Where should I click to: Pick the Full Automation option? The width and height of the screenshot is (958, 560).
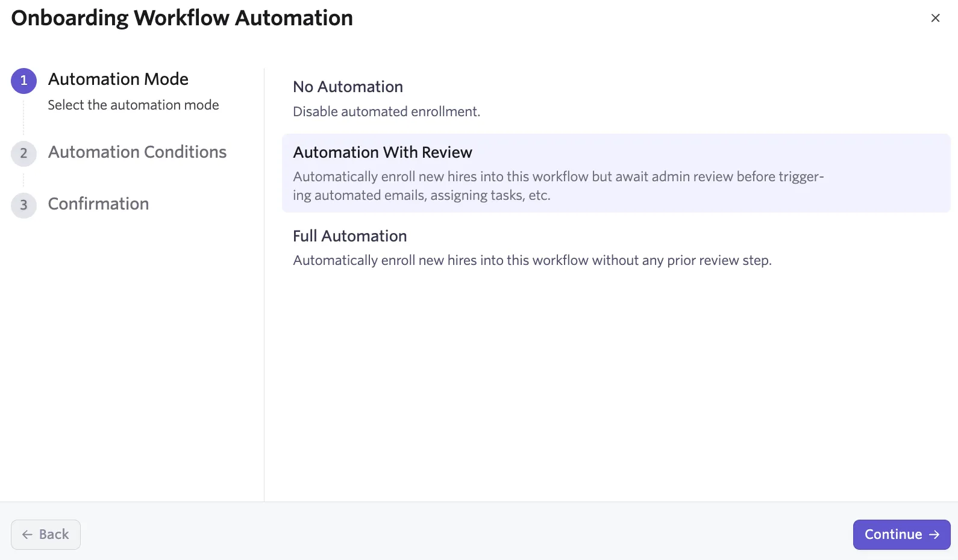pos(616,247)
